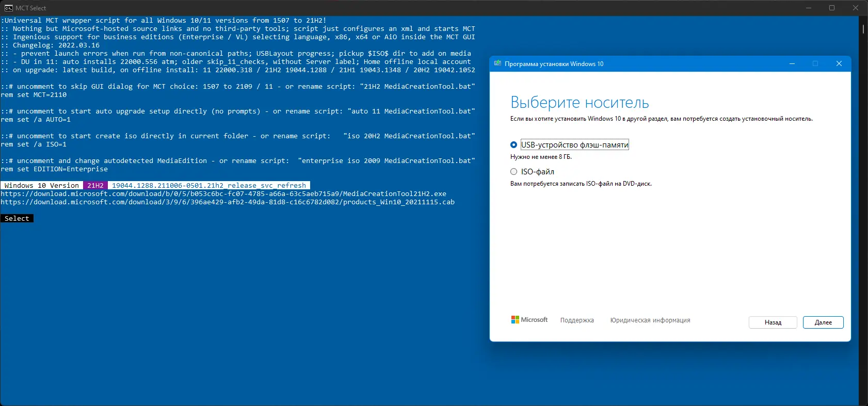Minimize the Windows 10 setup dialog
868x406 pixels.
792,63
